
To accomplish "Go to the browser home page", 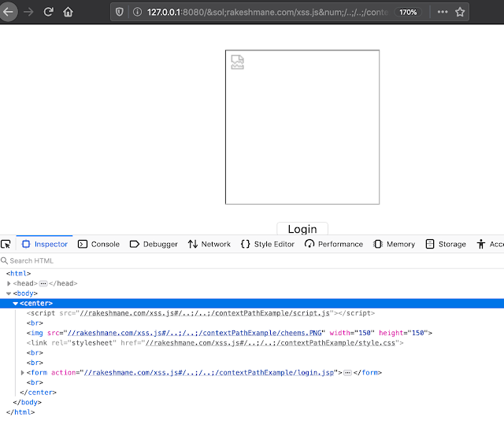I will (x=69, y=13).
